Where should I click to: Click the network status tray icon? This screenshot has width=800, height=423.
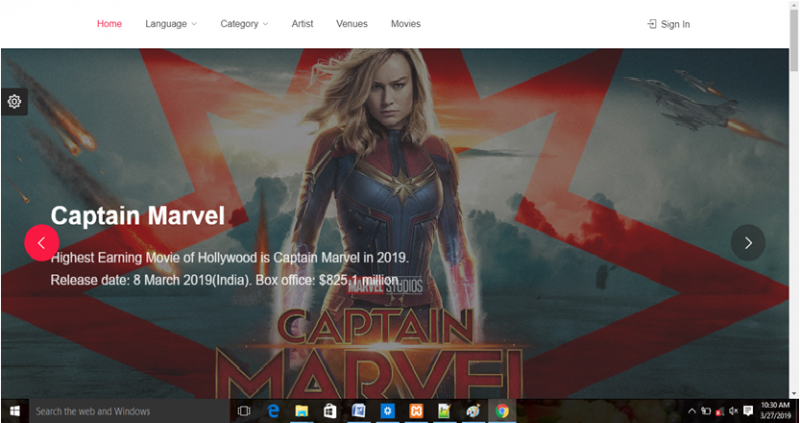coord(720,411)
